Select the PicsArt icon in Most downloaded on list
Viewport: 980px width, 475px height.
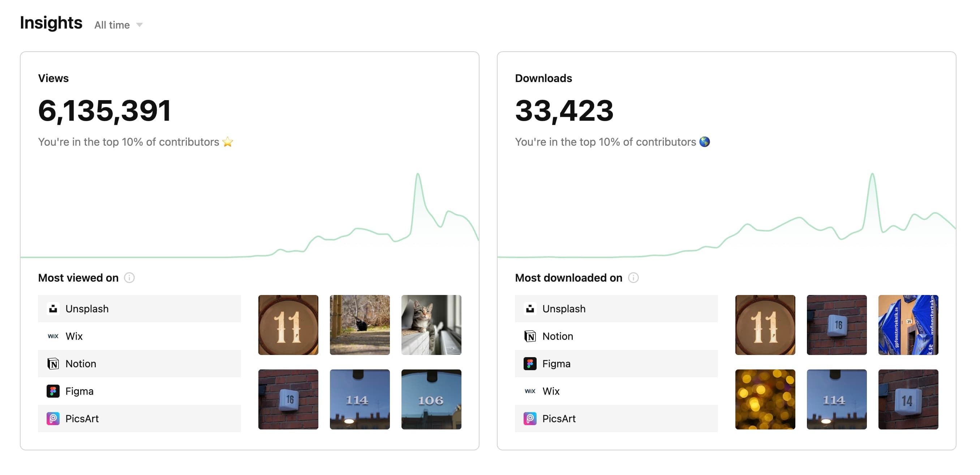click(530, 418)
